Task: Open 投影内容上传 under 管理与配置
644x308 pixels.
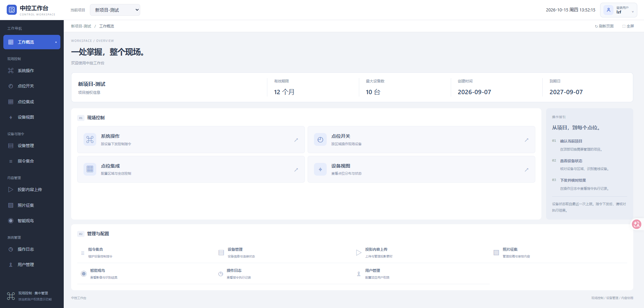Action: pos(421,253)
